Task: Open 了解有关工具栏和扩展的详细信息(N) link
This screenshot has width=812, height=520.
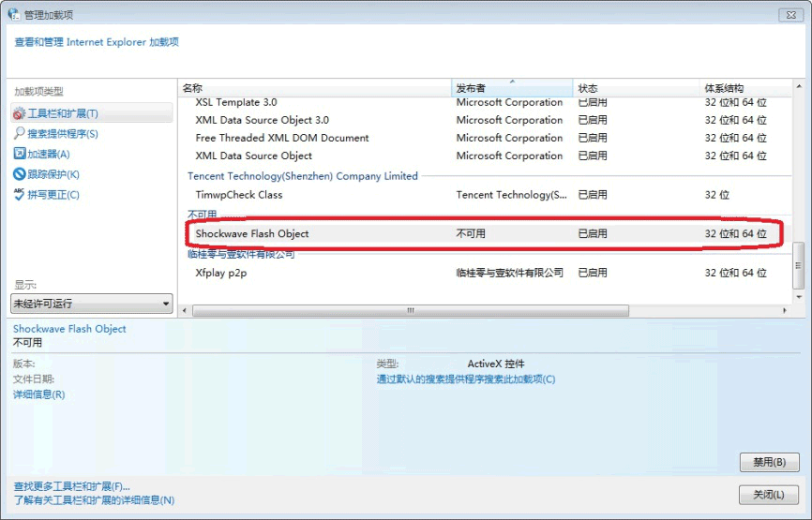Action: coord(94,500)
